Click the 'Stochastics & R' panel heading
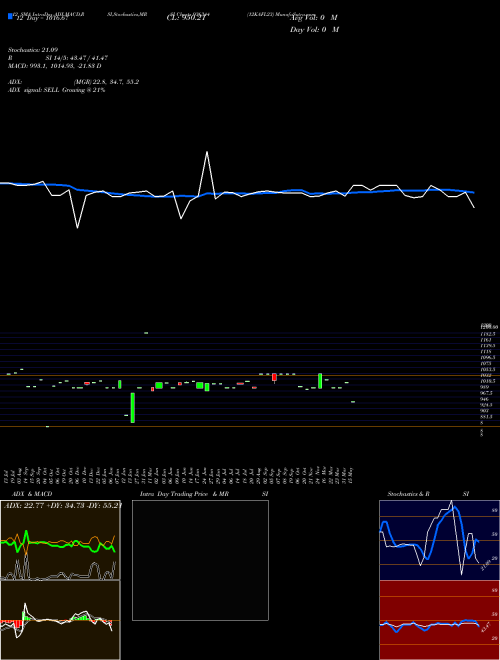This screenshot has height=660, width=500. [408, 494]
